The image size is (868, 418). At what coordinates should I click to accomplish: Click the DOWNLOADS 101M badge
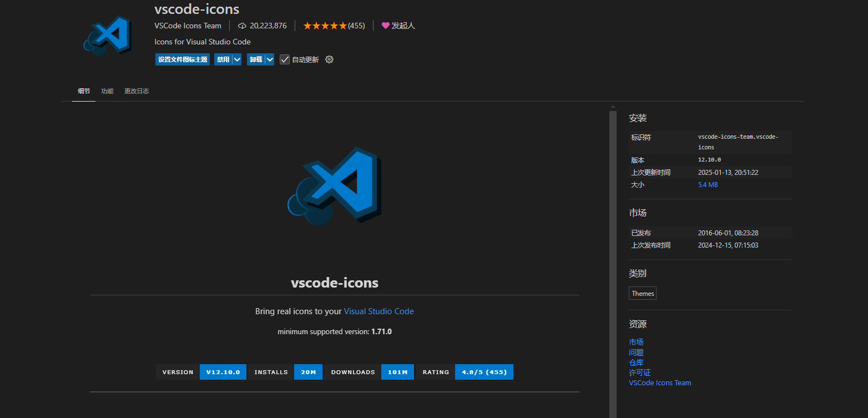coord(369,372)
